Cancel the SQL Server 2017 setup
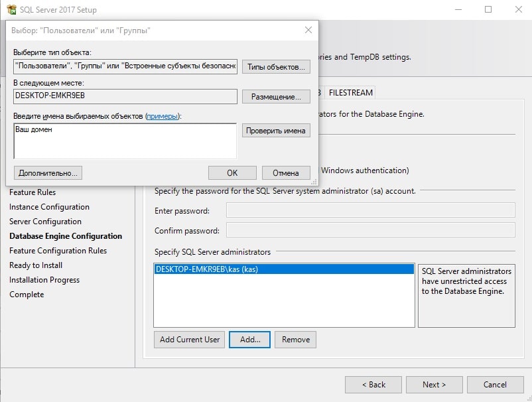This screenshot has height=402, width=532. pos(495,385)
